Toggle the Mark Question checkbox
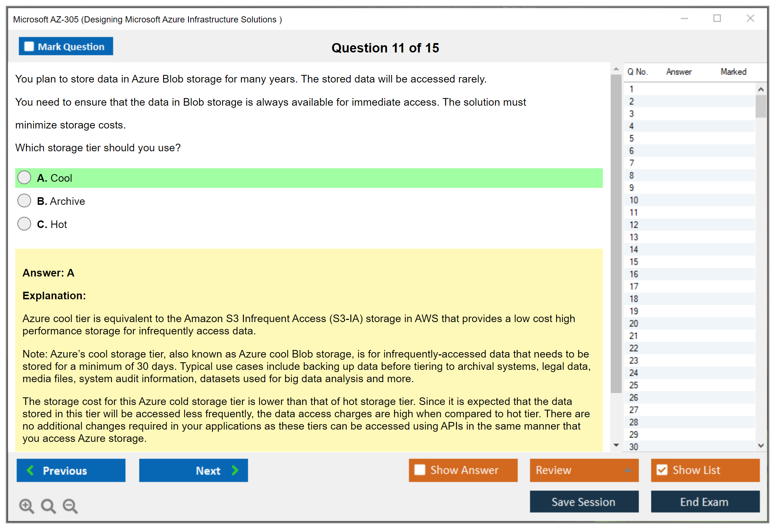The width and height of the screenshot is (778, 532). pyautogui.click(x=29, y=46)
